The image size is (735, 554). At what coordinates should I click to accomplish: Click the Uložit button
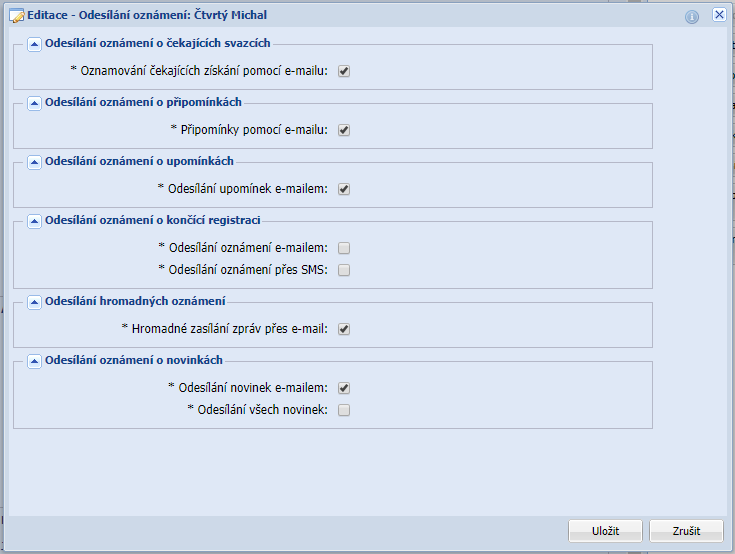click(605, 531)
